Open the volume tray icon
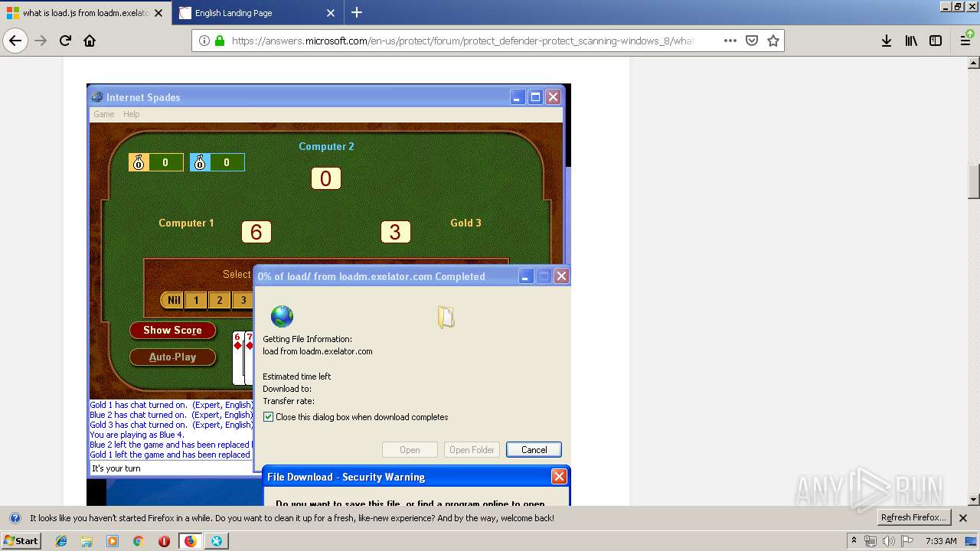 pyautogui.click(x=889, y=541)
